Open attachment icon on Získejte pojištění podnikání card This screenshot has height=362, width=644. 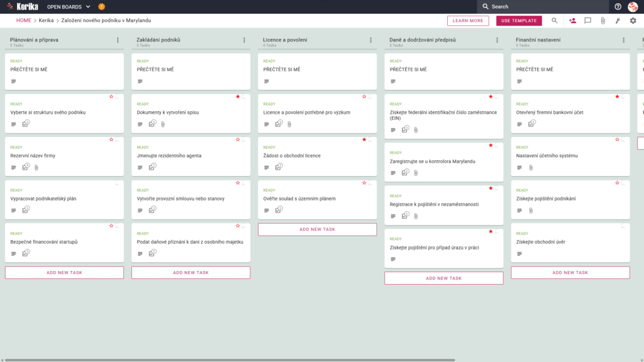click(531, 211)
